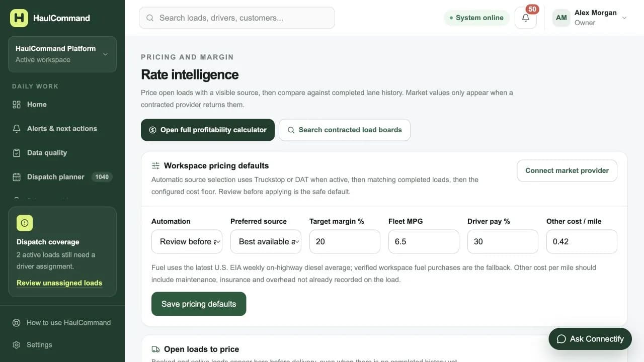644x362 pixels.
Task: Open the Automation dropdown
Action: [187, 241]
